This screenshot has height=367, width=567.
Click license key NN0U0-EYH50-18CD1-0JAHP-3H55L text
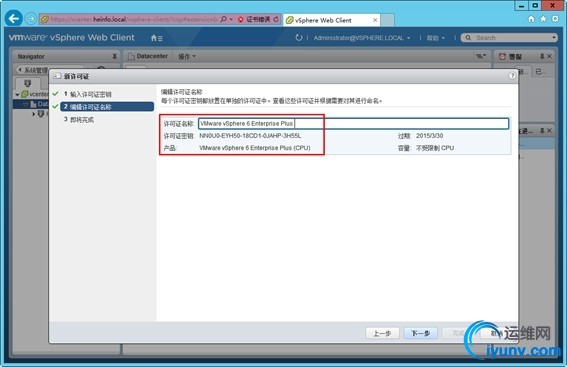click(250, 136)
